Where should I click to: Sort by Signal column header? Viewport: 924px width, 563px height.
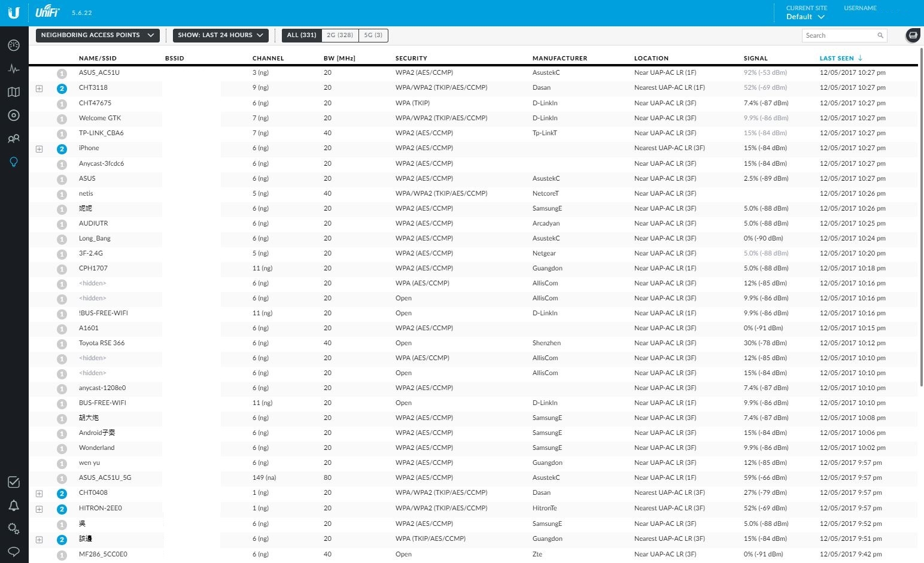(x=756, y=58)
